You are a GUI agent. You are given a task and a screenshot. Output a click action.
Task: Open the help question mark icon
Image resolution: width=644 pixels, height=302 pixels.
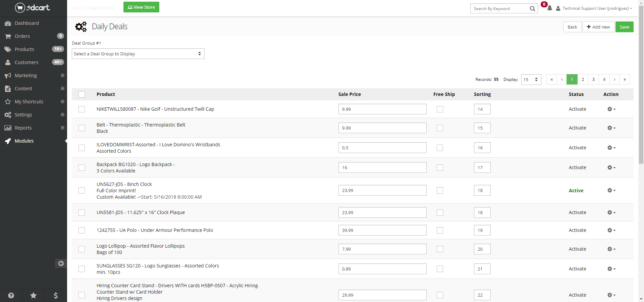(x=11, y=295)
